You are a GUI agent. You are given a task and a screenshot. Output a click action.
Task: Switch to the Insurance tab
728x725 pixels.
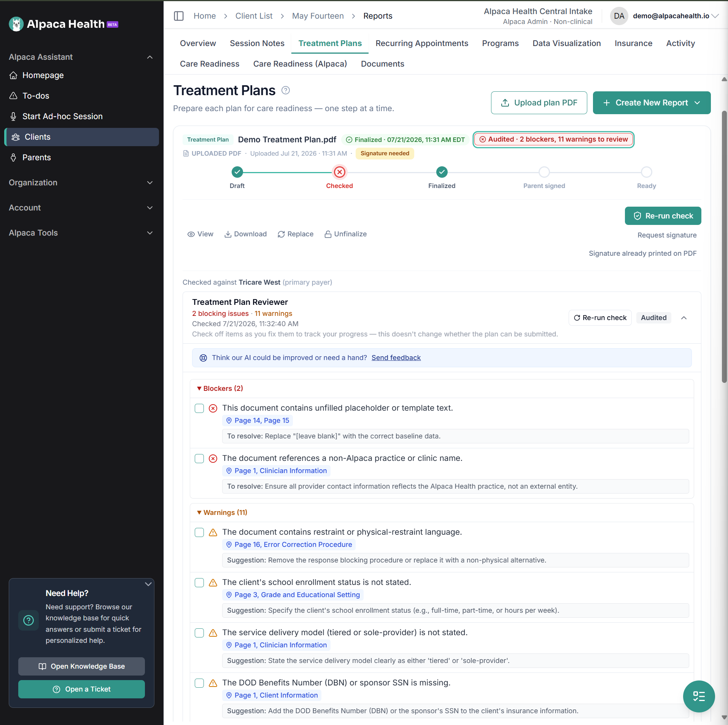click(x=634, y=43)
